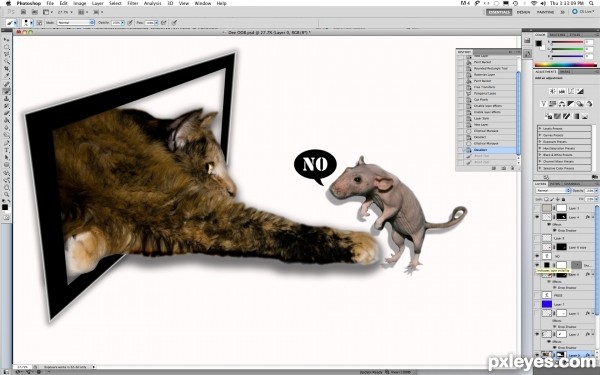This screenshot has width=600, height=375.
Task: Launch Bridge from the application bar
Action: click(23, 12)
